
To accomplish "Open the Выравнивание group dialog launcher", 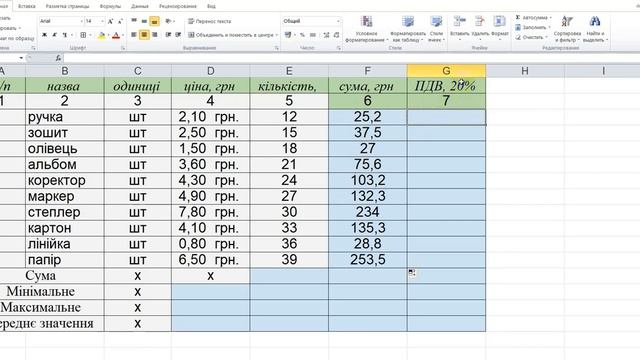I will [276, 48].
